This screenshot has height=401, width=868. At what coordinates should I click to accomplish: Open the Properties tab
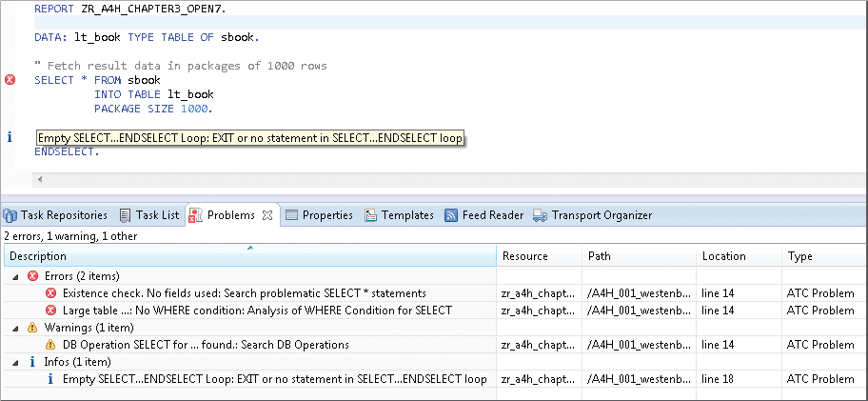(x=319, y=215)
